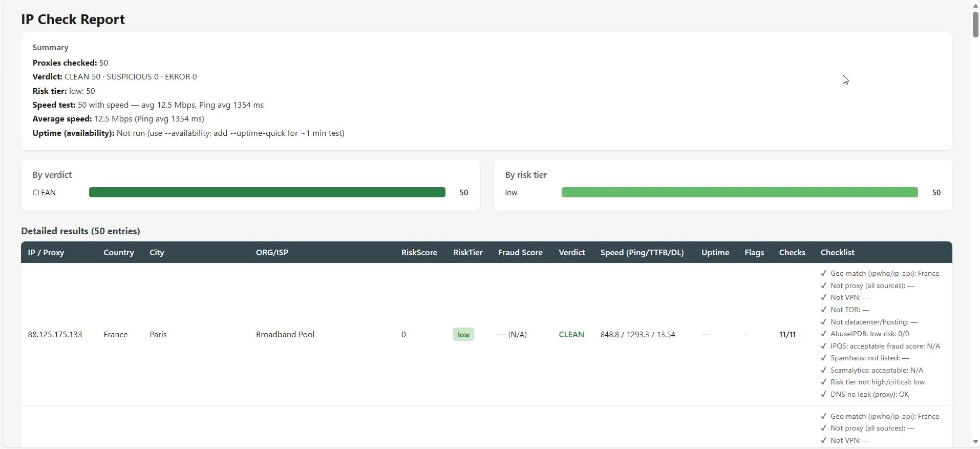The image size is (980, 449).
Task: Click the Speed test summary line
Action: [x=148, y=105]
